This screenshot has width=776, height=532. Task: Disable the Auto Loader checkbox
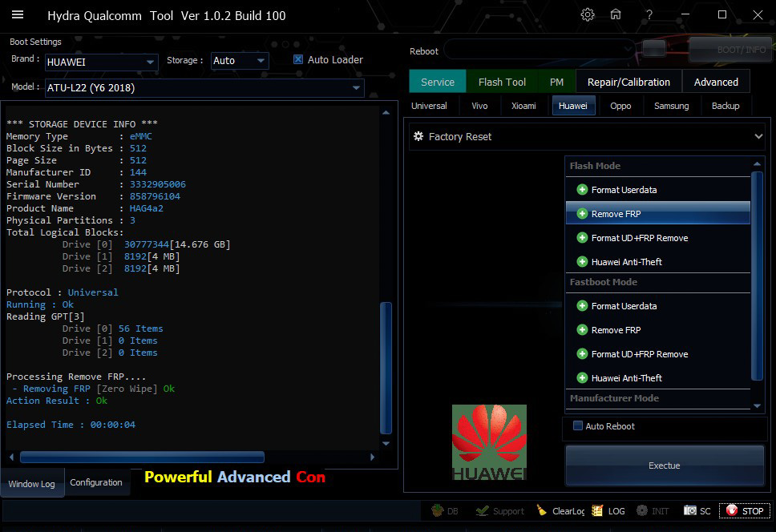click(298, 59)
